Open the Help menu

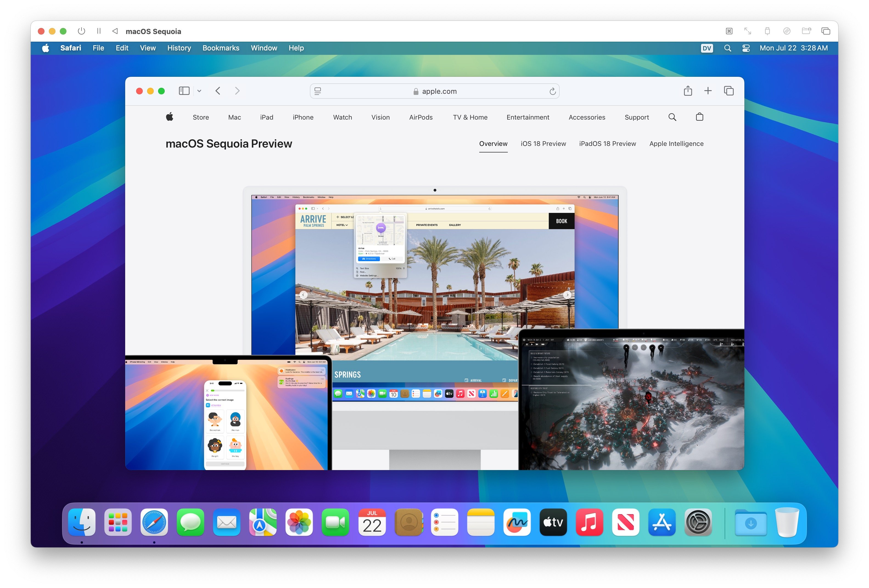tap(296, 48)
